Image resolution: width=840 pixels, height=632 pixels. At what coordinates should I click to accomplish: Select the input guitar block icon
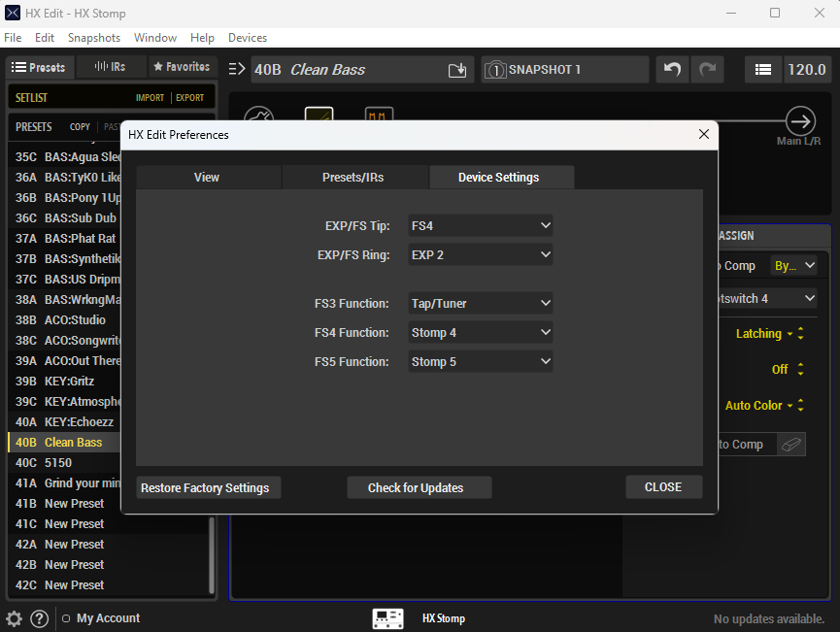coord(258,114)
